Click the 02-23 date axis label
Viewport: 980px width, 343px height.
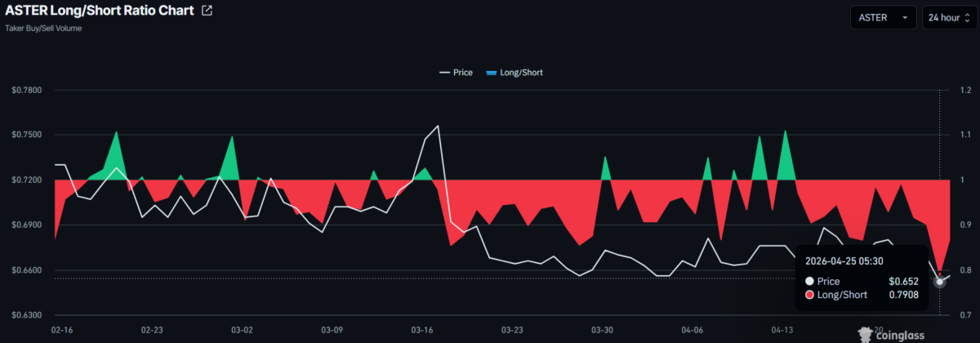152,331
